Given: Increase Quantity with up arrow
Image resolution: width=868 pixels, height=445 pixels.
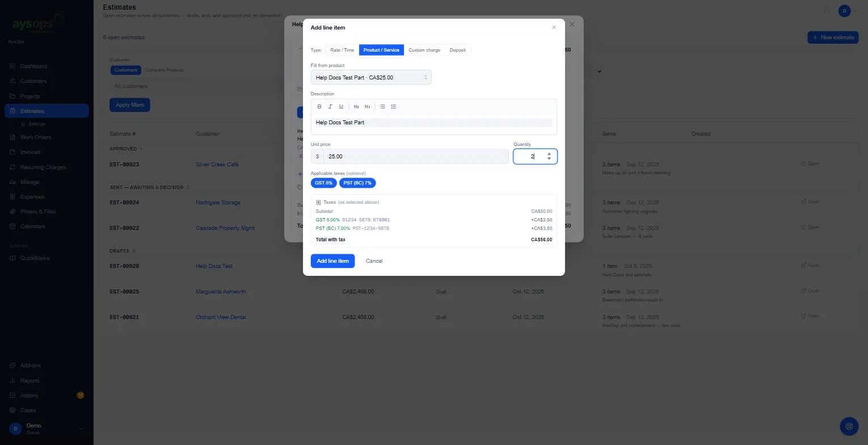Looking at the screenshot, I should point(549,154).
